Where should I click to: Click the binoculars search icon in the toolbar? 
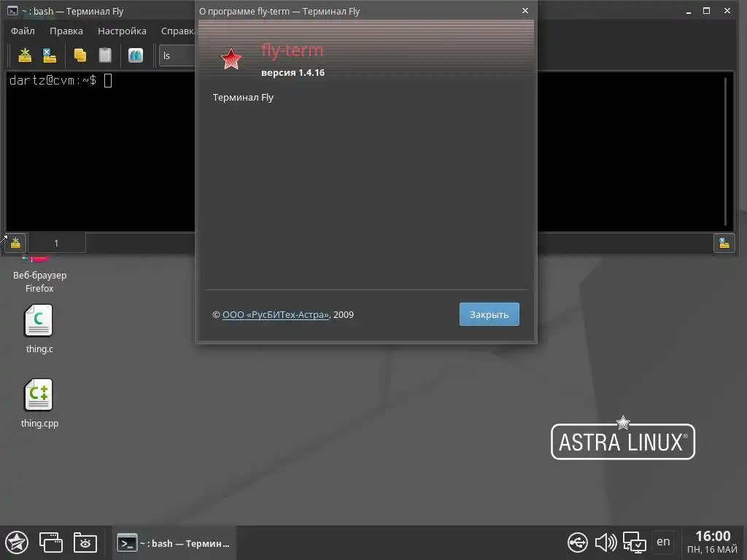[136, 55]
